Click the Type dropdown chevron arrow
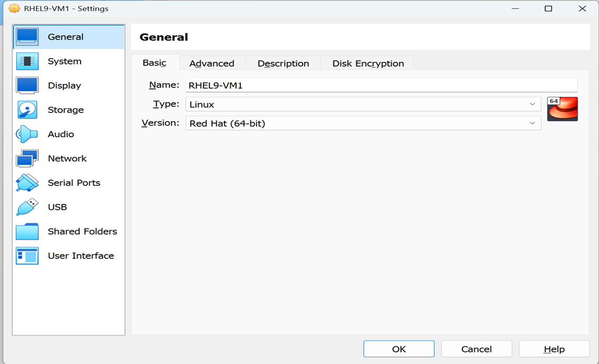Viewport: 599px width, 364px height. [x=532, y=104]
